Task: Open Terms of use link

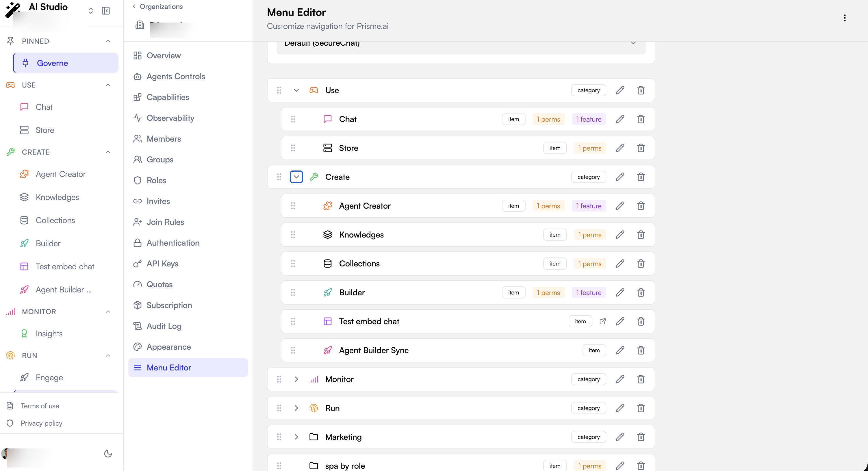Action: [x=39, y=406]
